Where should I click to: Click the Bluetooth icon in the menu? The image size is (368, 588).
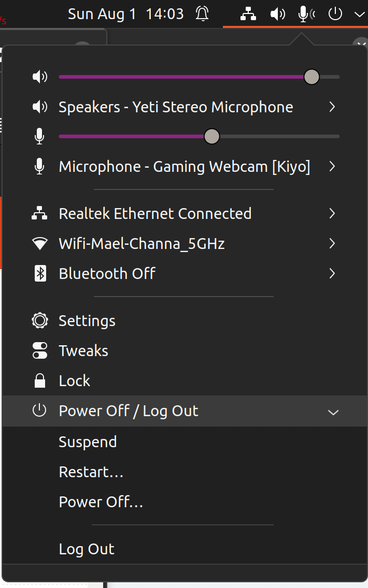click(40, 273)
